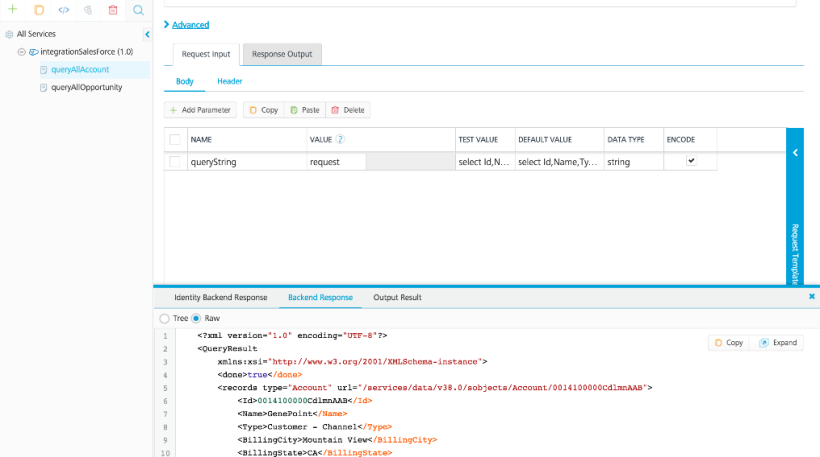
Task: Select queryAllOpportunity operation
Action: pyautogui.click(x=86, y=87)
